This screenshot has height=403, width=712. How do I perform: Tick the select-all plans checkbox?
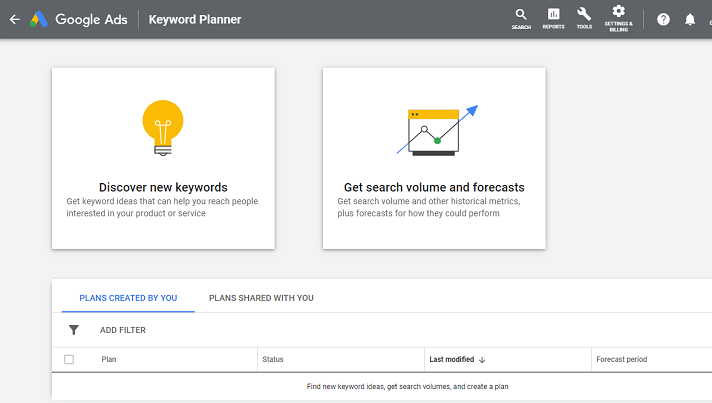point(69,359)
